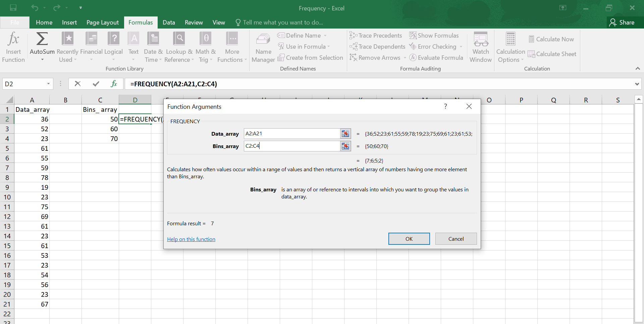
Task: Create names from selection
Action: (310, 57)
